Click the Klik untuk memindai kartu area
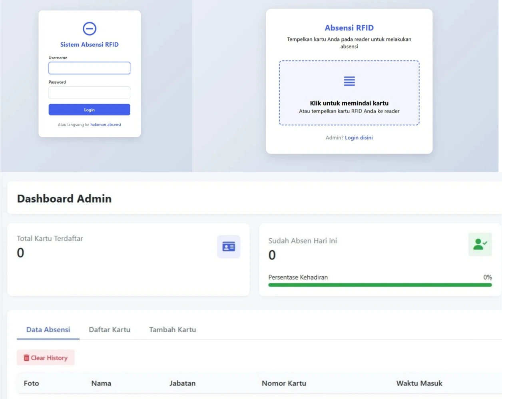The width and height of the screenshot is (532, 399). [x=349, y=93]
